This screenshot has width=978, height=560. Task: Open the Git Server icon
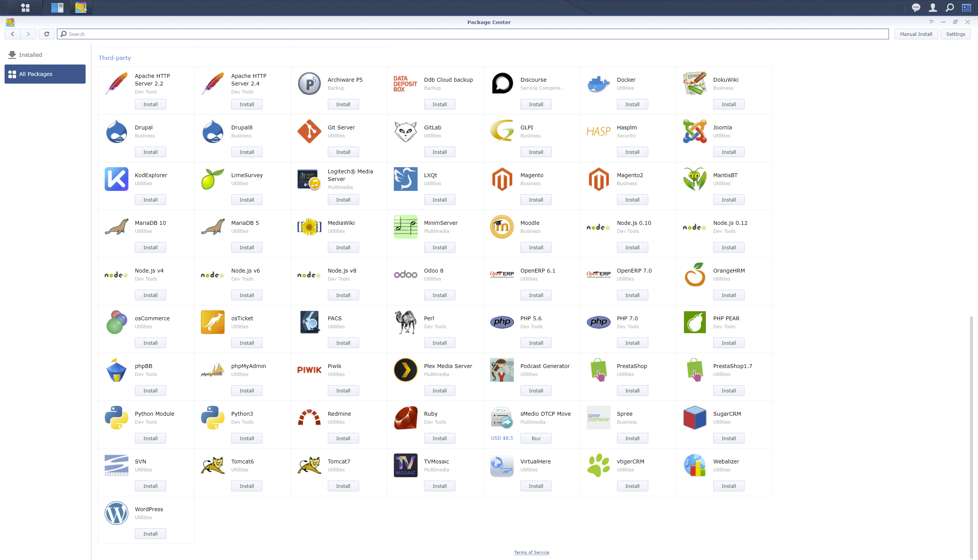pyautogui.click(x=309, y=131)
